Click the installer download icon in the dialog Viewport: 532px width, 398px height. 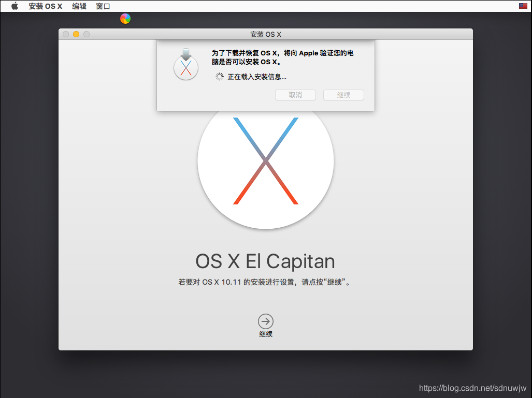186,64
